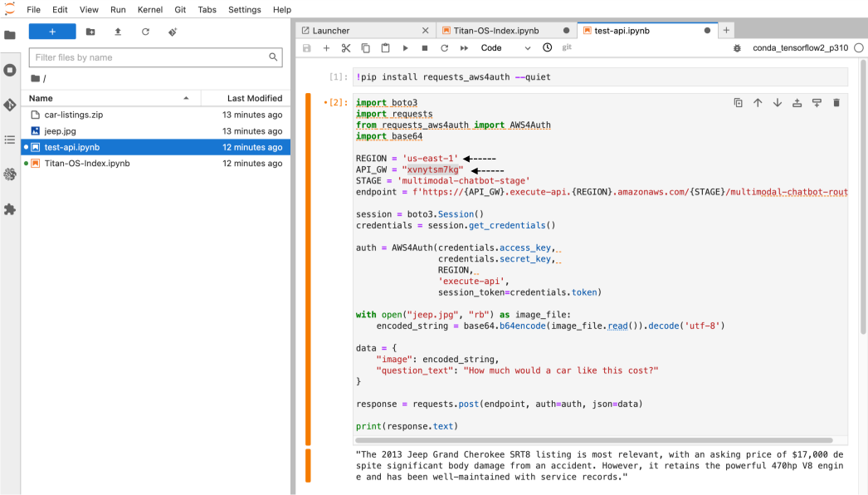Screen dimensions: 868x495
Task: Click the Git icon in left sidebar
Action: (x=10, y=105)
